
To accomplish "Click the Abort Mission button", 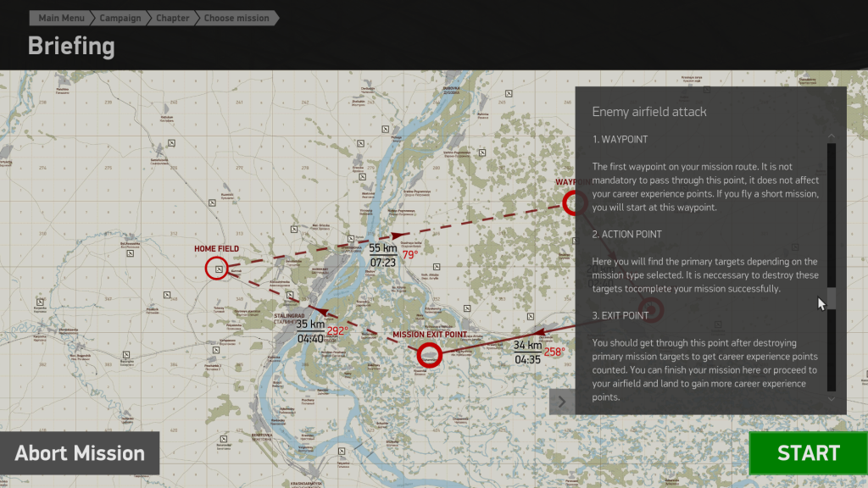I will (80, 453).
